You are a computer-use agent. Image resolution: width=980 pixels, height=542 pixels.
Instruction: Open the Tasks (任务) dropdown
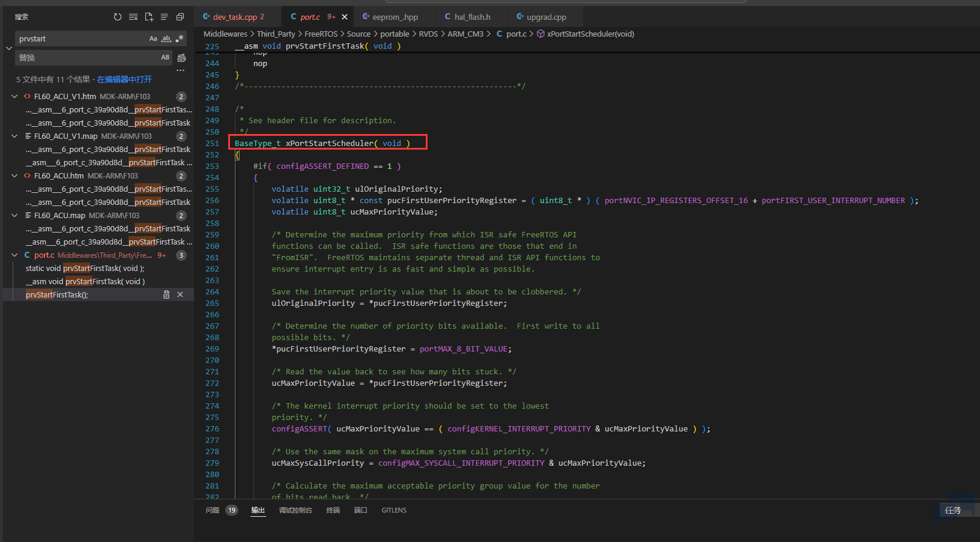coord(958,510)
